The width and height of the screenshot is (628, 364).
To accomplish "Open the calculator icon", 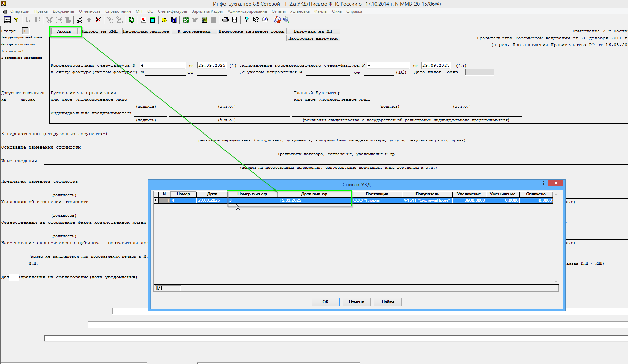I will point(153,20).
